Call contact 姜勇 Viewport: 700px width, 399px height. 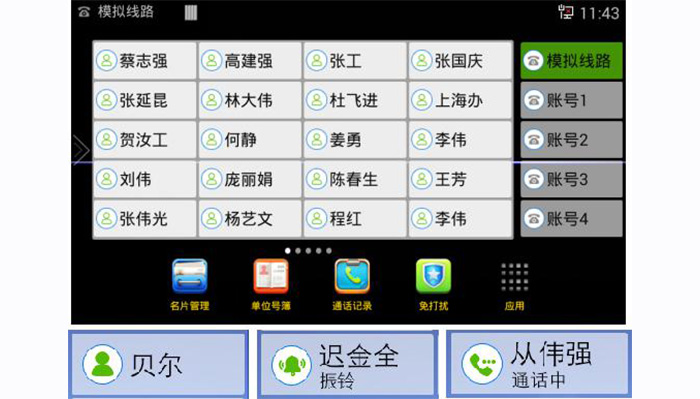coord(355,140)
